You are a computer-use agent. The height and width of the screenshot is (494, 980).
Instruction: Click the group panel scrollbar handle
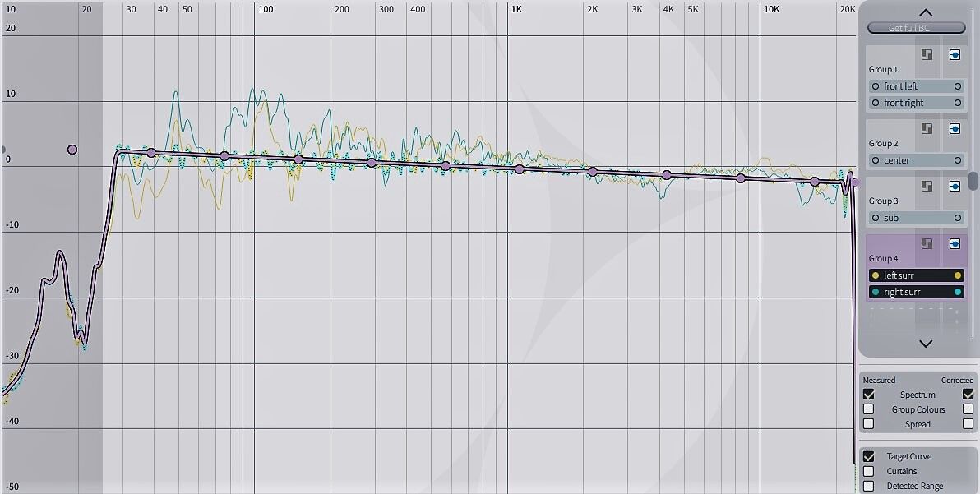pyautogui.click(x=973, y=181)
